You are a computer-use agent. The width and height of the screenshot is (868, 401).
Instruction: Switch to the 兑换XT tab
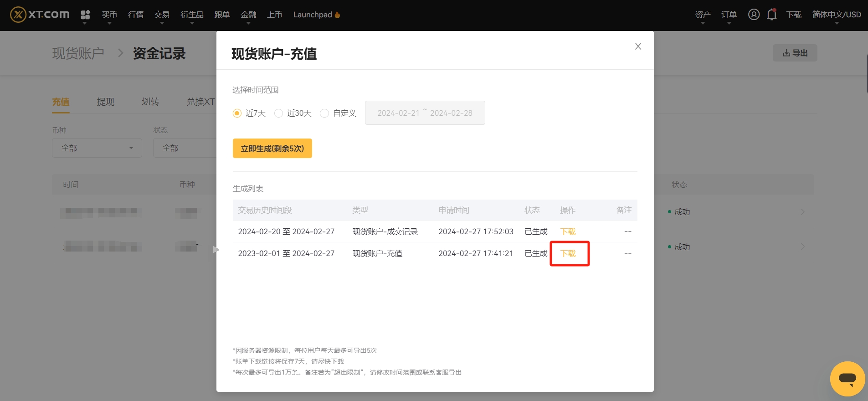[x=200, y=102]
